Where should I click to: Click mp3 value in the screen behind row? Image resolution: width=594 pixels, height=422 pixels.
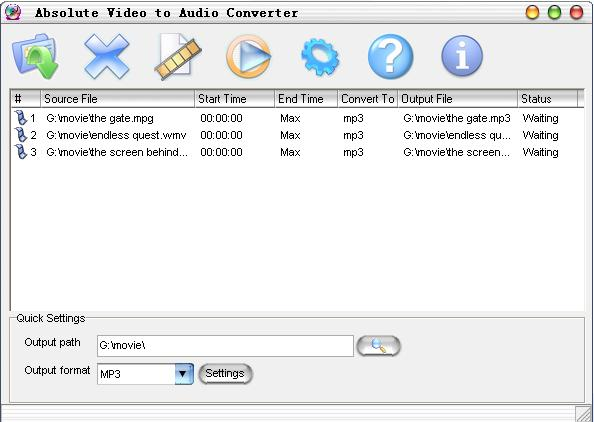[353, 153]
